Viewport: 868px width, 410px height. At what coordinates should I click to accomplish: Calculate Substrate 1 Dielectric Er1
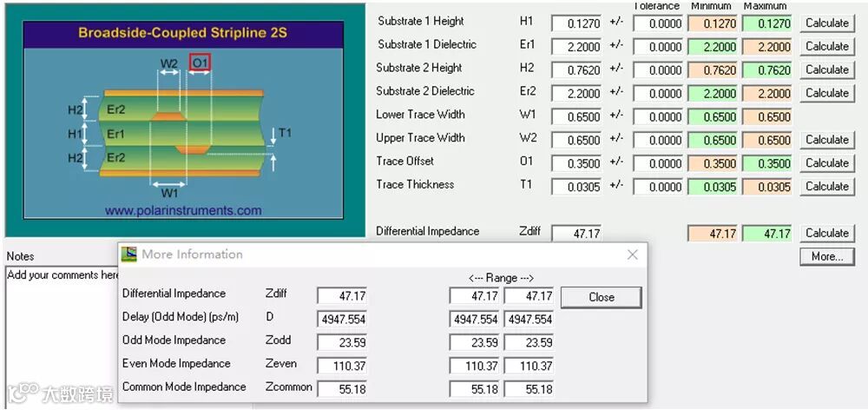click(x=827, y=47)
